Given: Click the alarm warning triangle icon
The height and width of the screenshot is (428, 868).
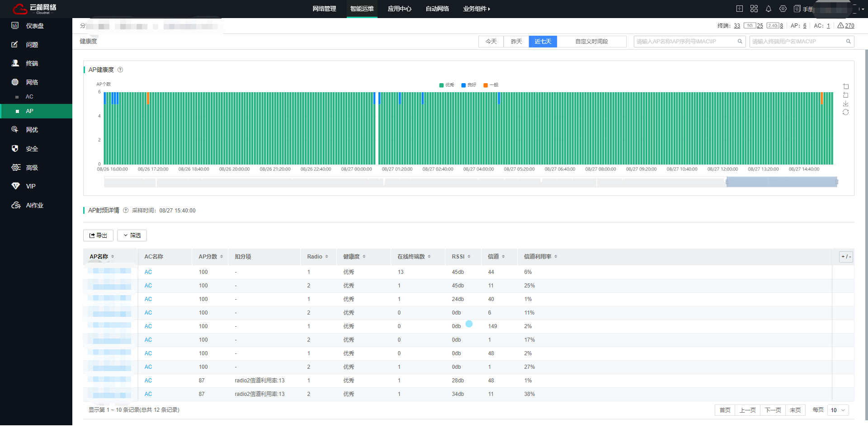Looking at the screenshot, I should tap(840, 26).
